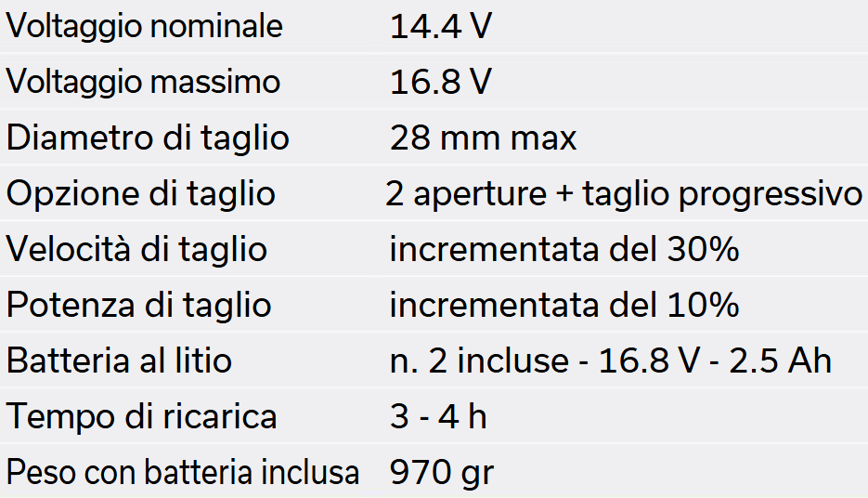Click the "Velocità di taglio" label
The height and width of the screenshot is (498, 868).
tap(136, 249)
